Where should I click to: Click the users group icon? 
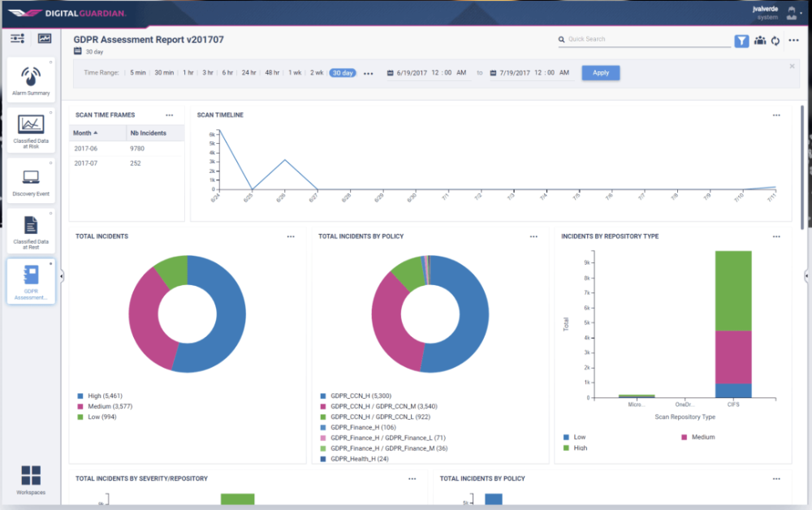(759, 41)
